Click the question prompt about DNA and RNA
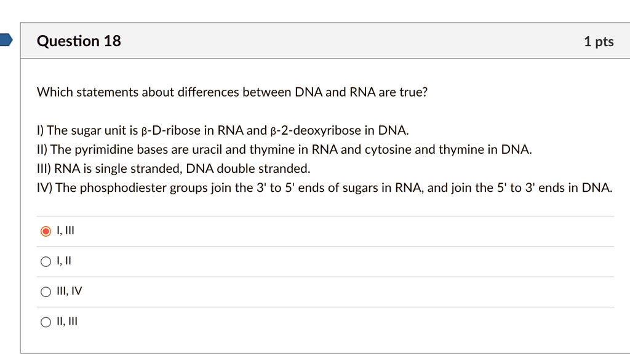 click(232, 92)
